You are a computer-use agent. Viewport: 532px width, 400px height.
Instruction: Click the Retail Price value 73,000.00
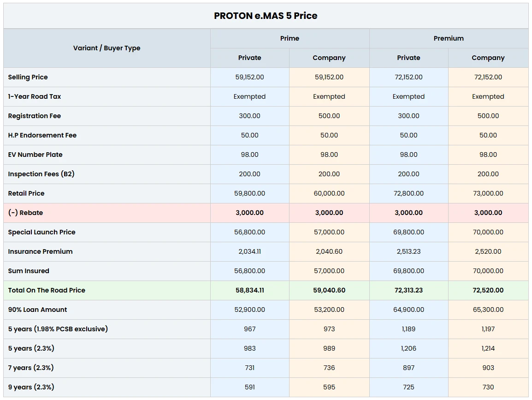point(488,193)
